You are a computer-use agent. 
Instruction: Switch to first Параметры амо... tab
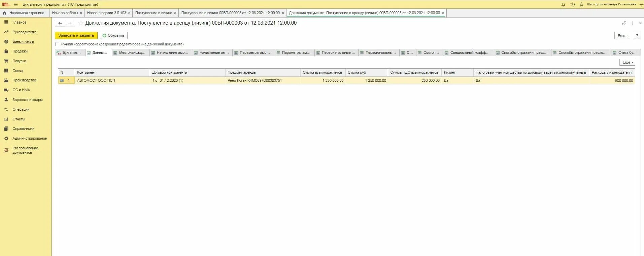tap(253, 52)
